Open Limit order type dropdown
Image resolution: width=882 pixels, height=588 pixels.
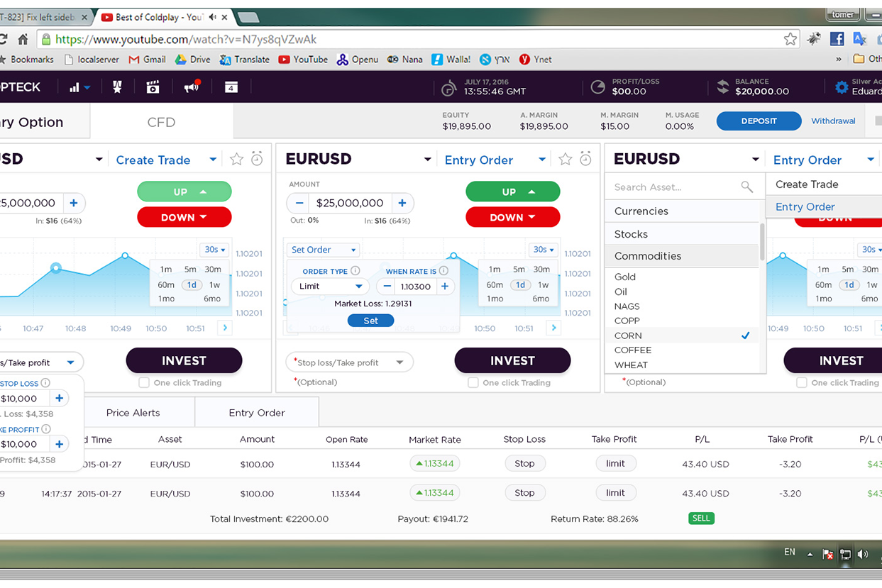(330, 287)
